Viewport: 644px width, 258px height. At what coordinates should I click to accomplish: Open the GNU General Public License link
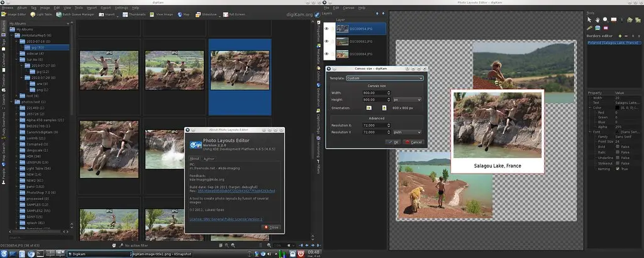pos(226,219)
